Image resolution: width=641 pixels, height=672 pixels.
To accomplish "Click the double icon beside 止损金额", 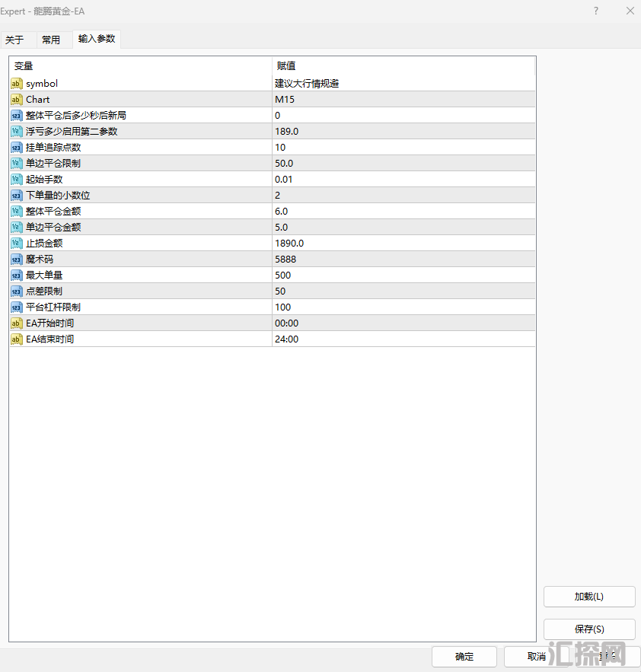I will point(17,244).
